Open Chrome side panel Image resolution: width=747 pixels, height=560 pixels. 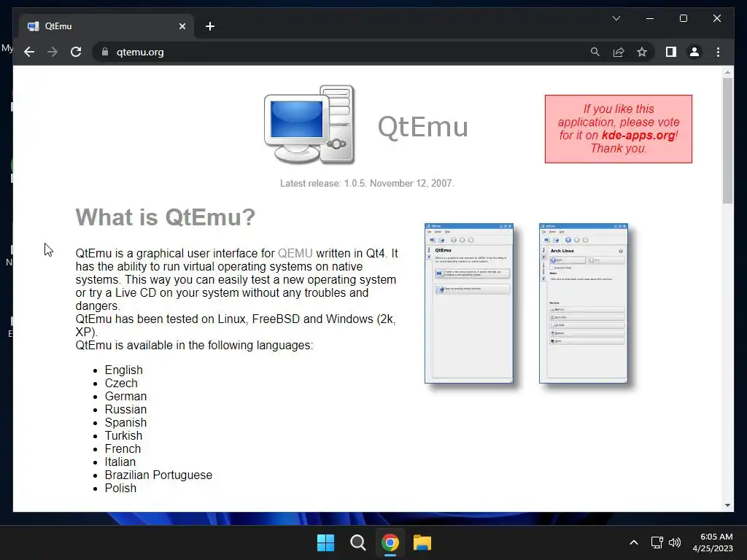(671, 52)
